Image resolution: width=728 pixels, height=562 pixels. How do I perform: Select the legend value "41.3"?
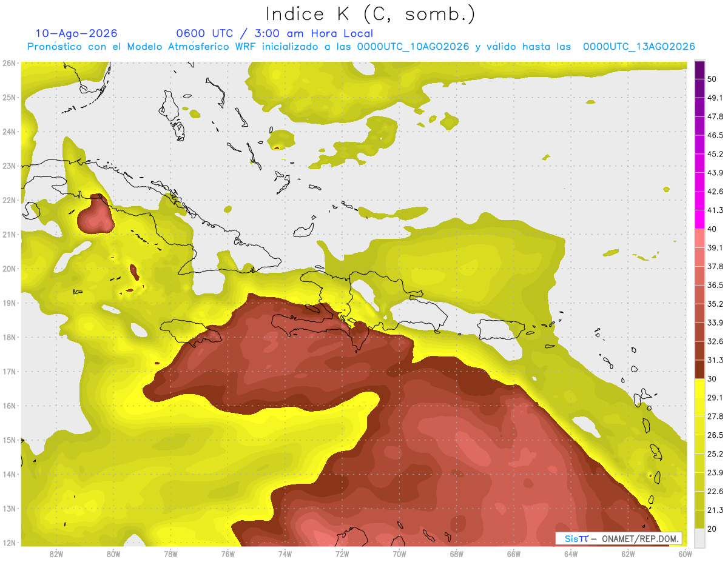pos(716,210)
